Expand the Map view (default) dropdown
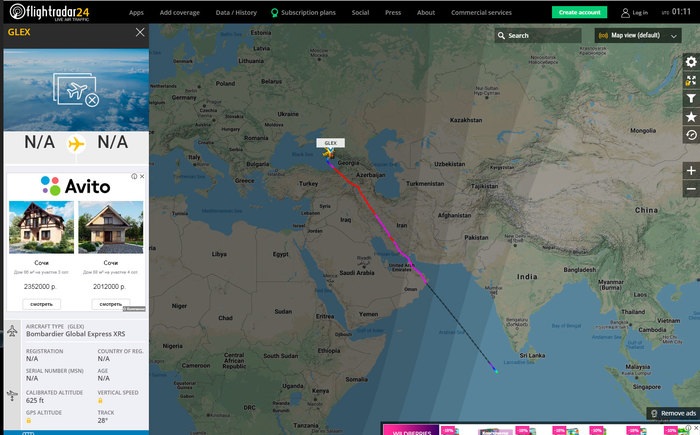The height and width of the screenshot is (435, 700). click(638, 35)
